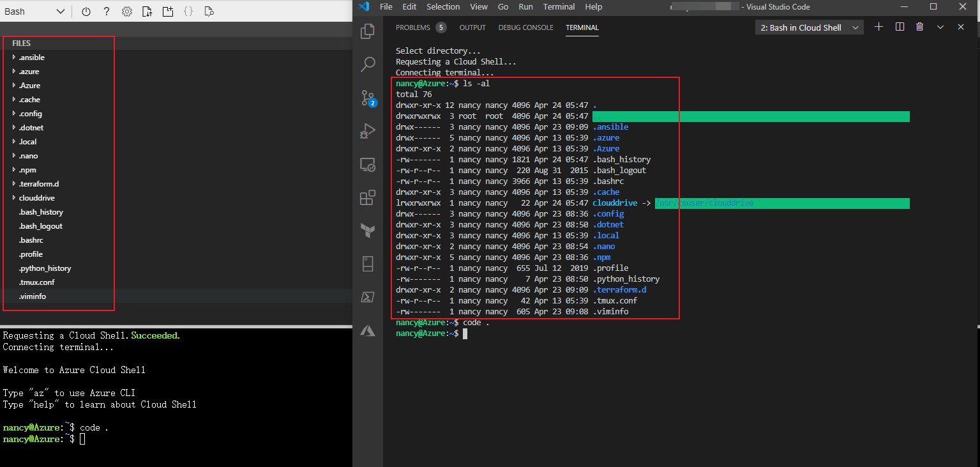Select the .viminfo file
The width and height of the screenshot is (980, 467).
33,296
